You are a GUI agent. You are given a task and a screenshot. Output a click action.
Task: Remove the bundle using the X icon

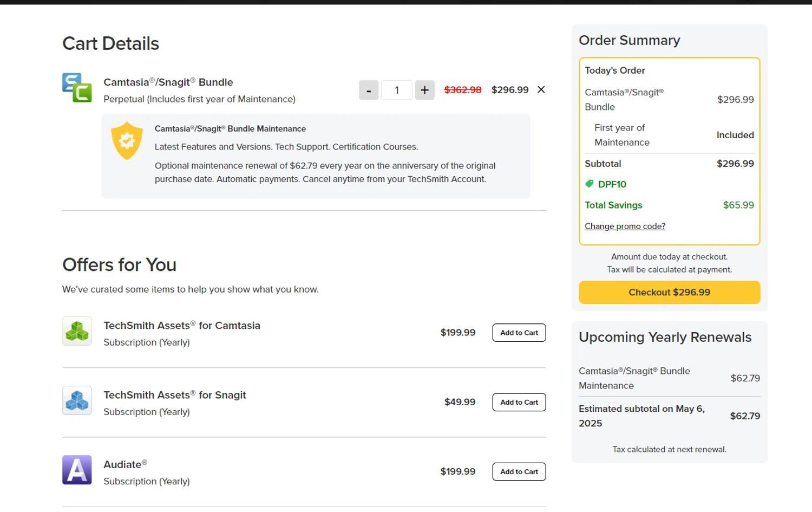541,89
